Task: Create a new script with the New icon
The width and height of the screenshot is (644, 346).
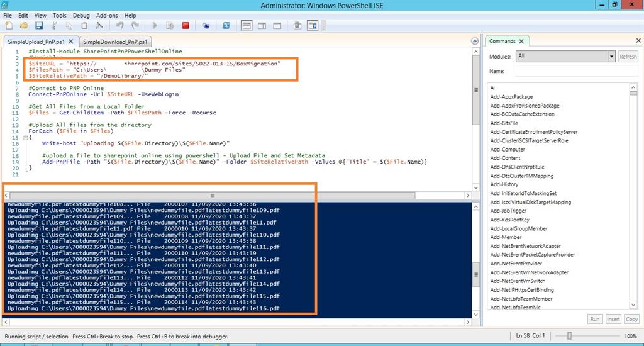Action: (x=9, y=25)
